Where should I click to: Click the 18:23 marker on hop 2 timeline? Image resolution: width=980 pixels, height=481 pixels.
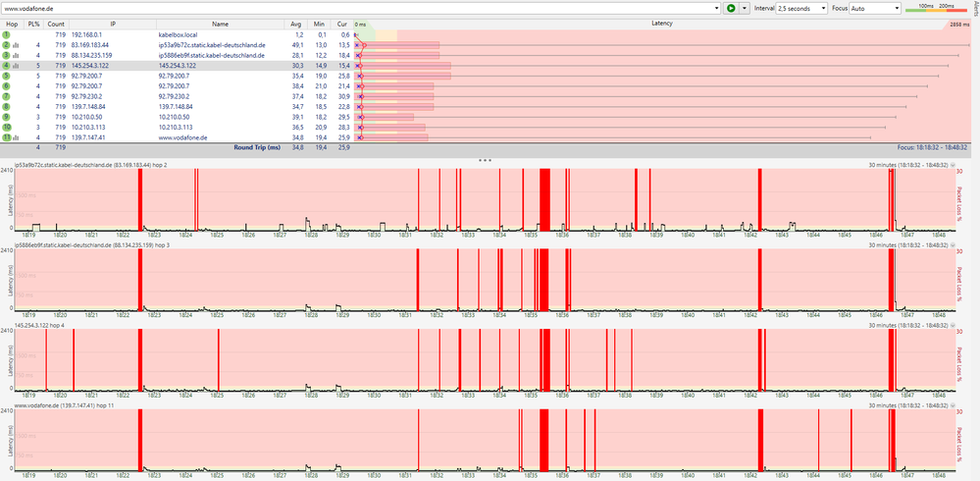click(x=154, y=236)
